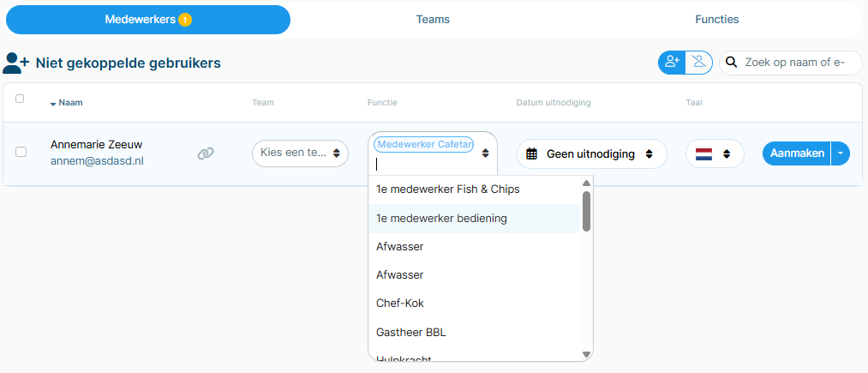Viewport: 868px width, 373px height.
Task: Check the checkbox for Annemarie Zeeuw row
Action: [21, 152]
